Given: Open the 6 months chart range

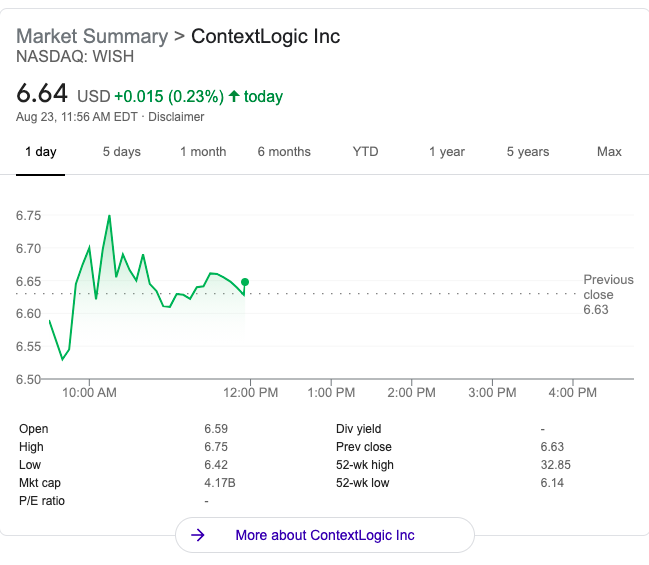Looking at the screenshot, I should click(284, 151).
